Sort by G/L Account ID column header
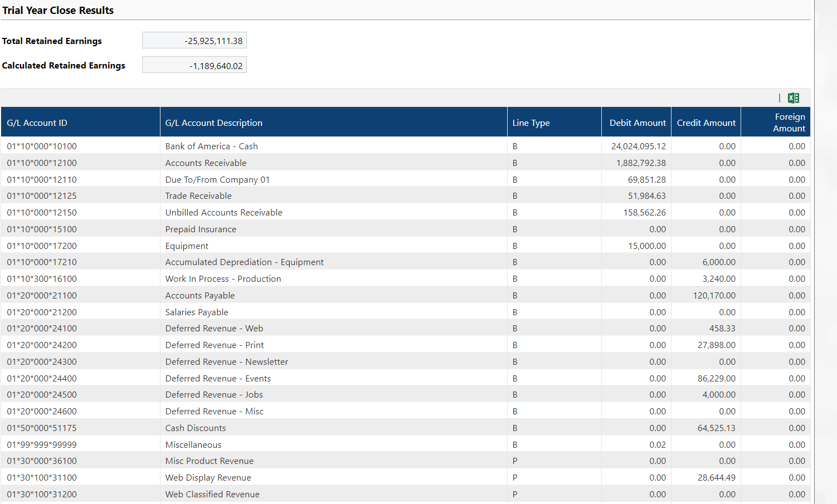Viewport: 837px width, 504px height. click(37, 123)
